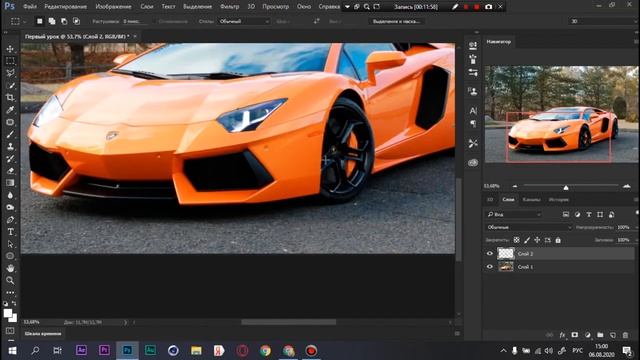This screenshot has width=640, height=360.
Task: Select the Crop tool
Action: (x=10, y=98)
